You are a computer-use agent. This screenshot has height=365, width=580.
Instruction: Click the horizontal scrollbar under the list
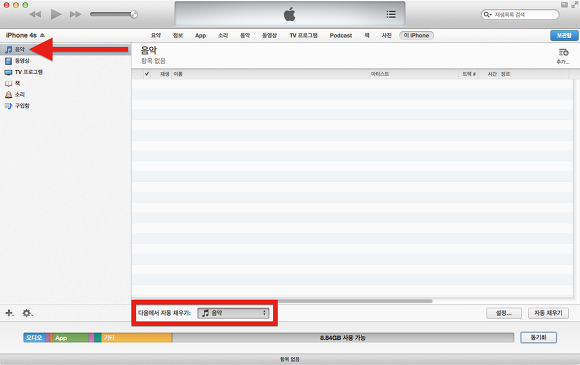tap(283, 301)
